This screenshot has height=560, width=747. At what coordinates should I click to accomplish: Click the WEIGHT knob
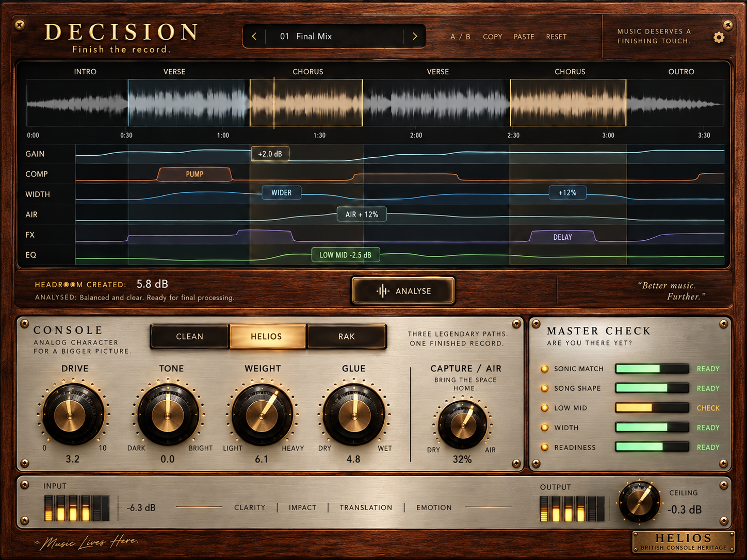click(262, 414)
